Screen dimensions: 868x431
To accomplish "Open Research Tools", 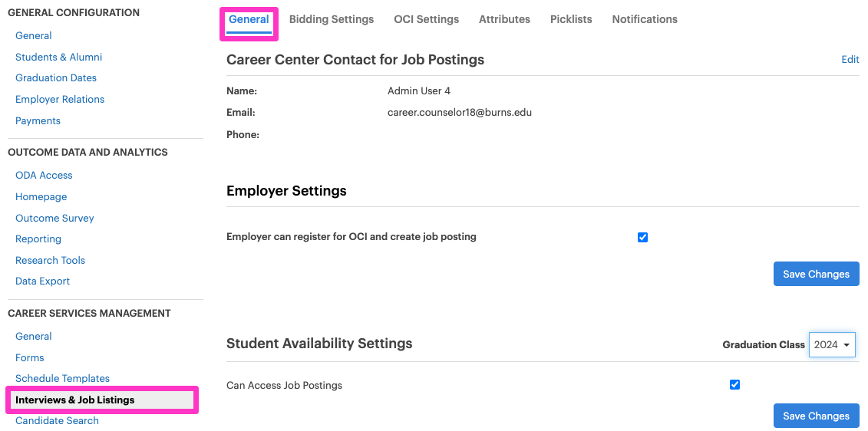I will click(x=51, y=260).
